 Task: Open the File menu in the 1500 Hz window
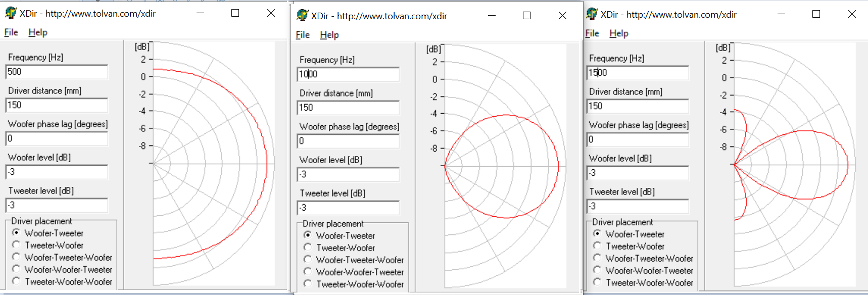coord(592,33)
